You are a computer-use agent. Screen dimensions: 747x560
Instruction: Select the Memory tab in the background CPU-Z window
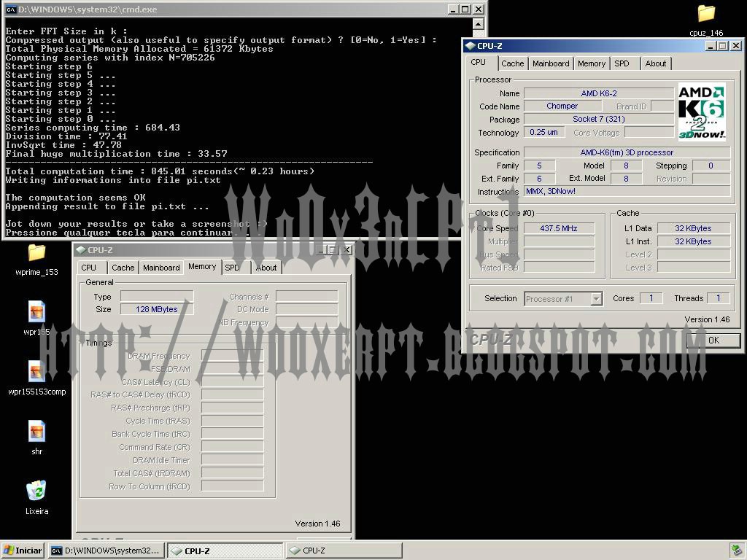tap(202, 267)
